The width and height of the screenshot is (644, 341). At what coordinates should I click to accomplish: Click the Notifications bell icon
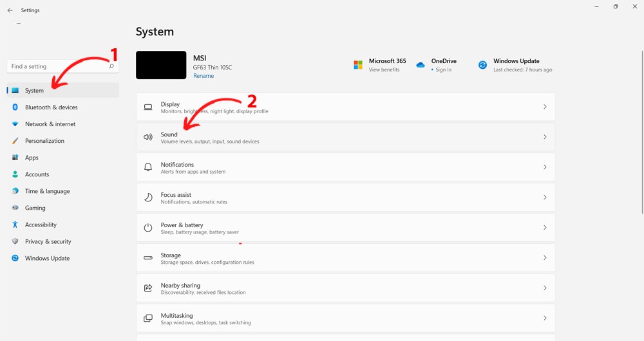[x=148, y=167]
